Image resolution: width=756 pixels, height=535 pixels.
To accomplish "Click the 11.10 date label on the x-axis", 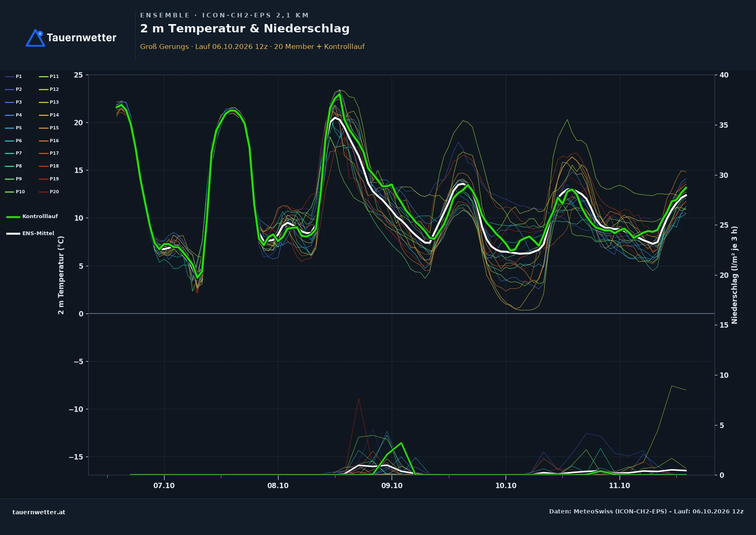I will click(619, 486).
